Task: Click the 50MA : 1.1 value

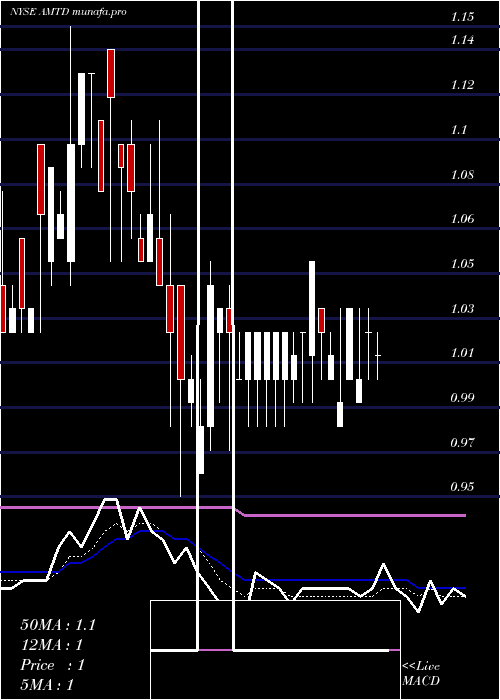Action: 58,625
